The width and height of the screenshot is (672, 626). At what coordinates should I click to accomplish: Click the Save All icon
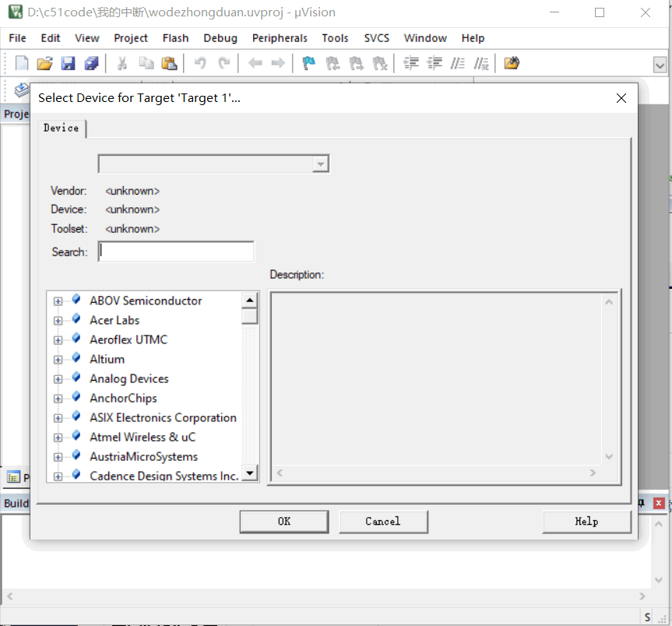point(91,63)
